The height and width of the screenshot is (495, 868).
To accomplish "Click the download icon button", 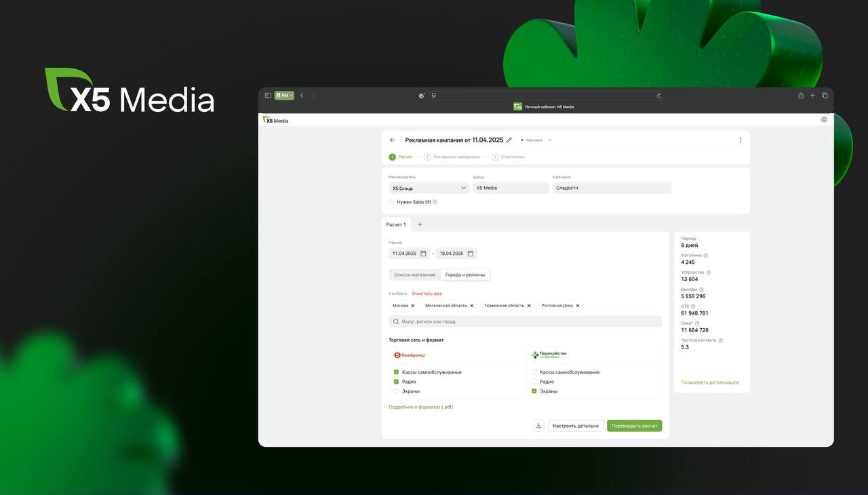I will click(538, 426).
